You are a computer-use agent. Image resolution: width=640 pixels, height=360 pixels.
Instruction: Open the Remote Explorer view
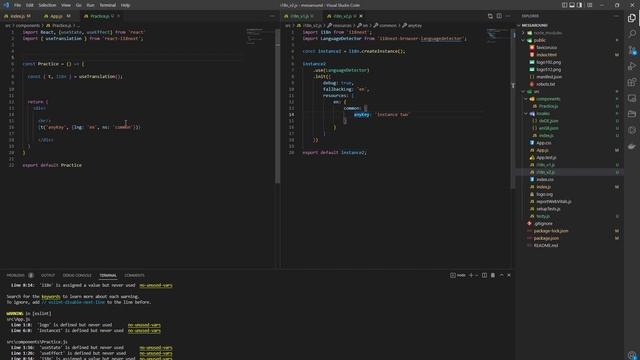[632, 98]
